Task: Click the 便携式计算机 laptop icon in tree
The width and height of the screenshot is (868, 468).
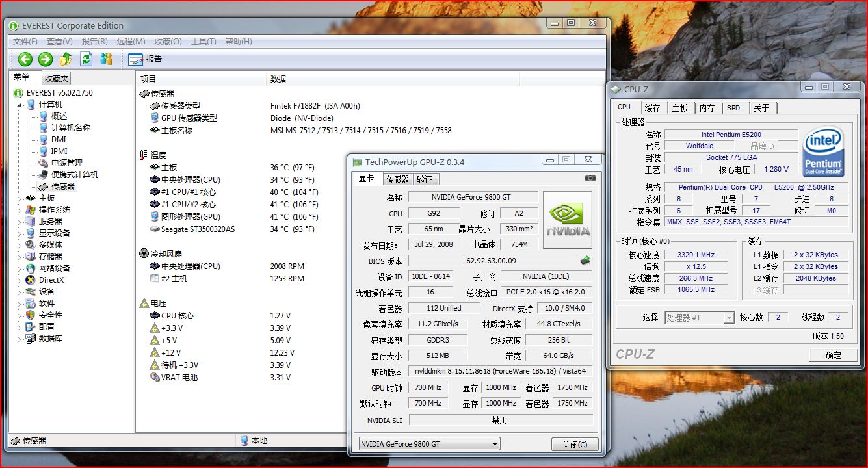Action: [43, 175]
